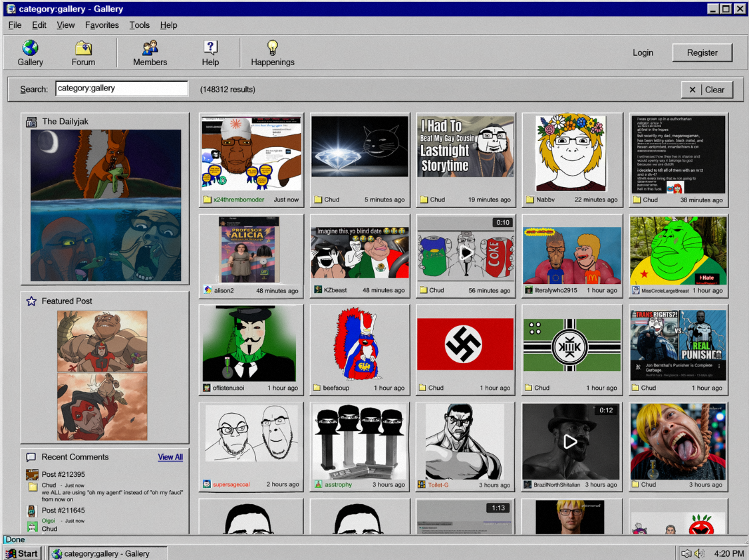This screenshot has height=560, width=749.
Task: Open the Gallery globe icon
Action: tap(30, 48)
